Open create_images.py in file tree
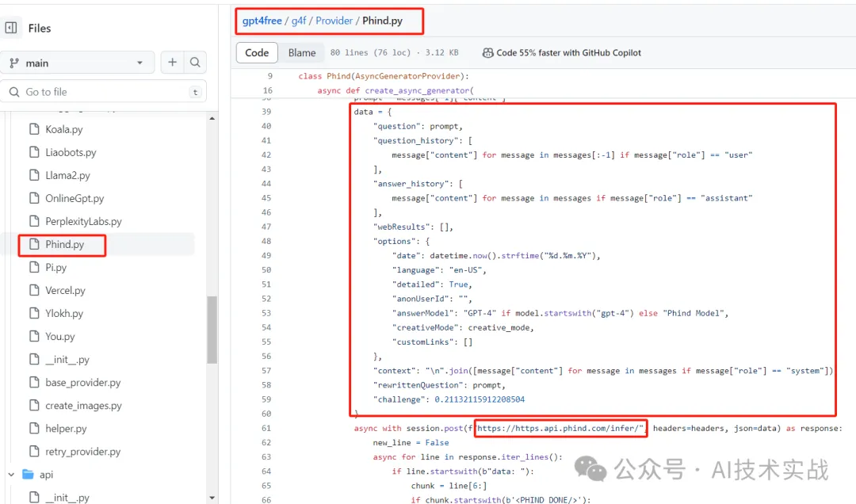856x504 pixels. click(x=83, y=406)
